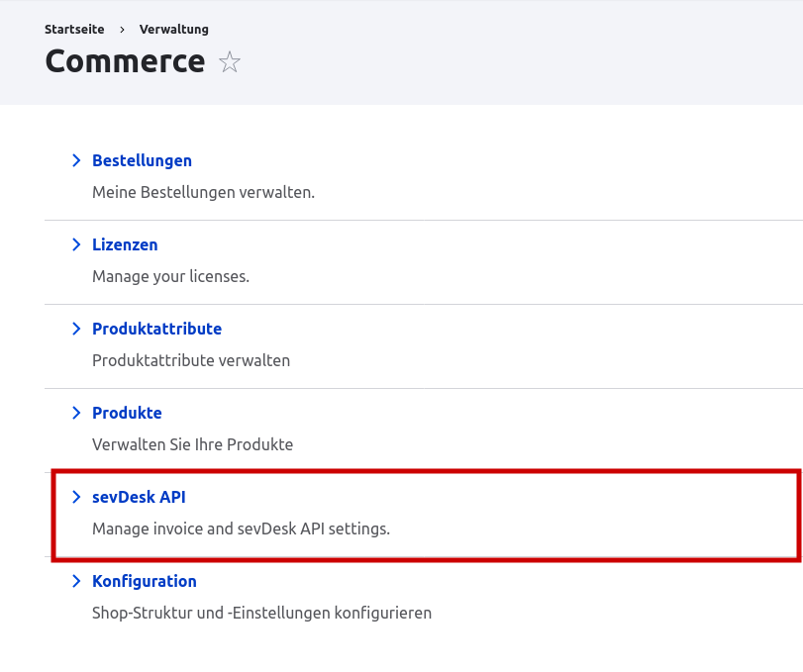Click the chevron icon beside Produktattribute
Screen dimensions: 803x672
(77, 329)
